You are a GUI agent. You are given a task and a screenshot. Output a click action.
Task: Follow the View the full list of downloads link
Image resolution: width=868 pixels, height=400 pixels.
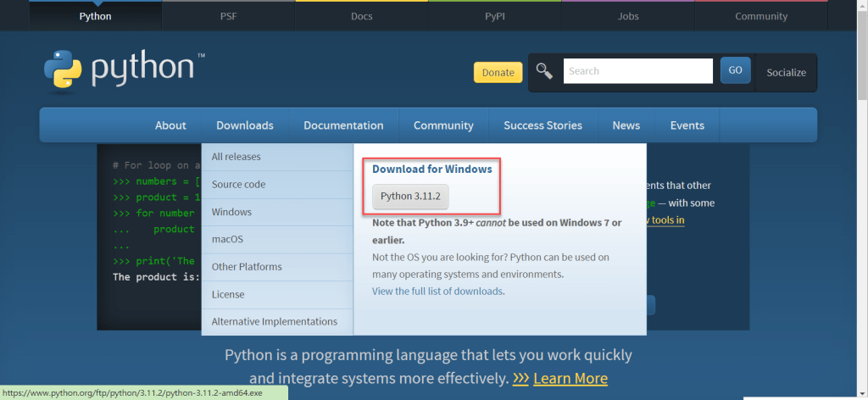[437, 292]
